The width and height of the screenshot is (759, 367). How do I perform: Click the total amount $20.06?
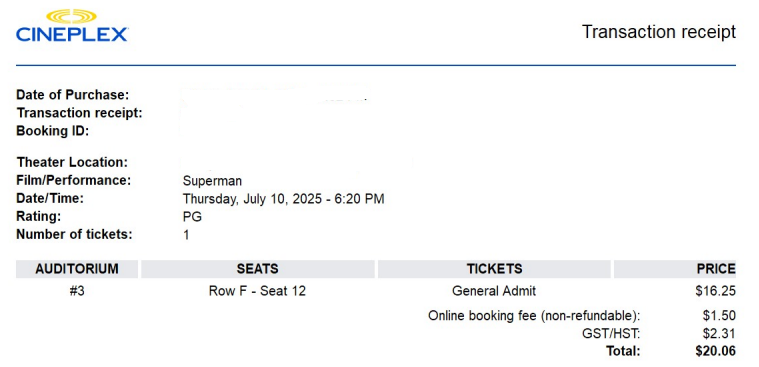[715, 351]
